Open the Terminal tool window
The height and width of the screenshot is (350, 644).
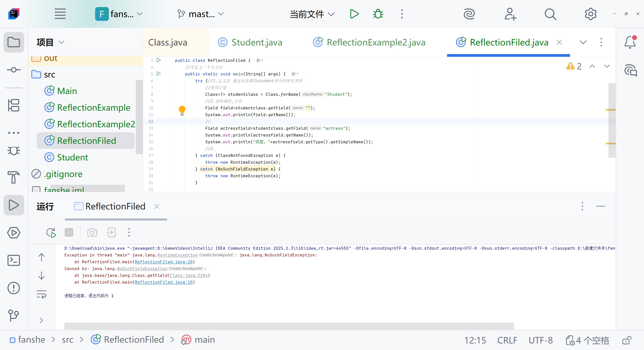pyautogui.click(x=14, y=260)
